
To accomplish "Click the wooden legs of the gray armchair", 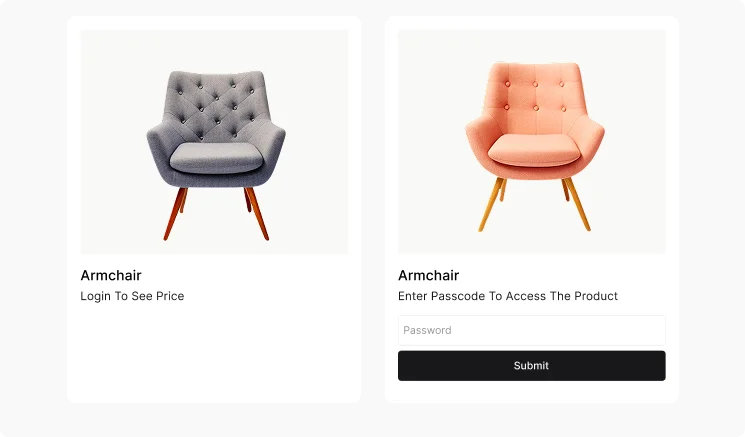I will pos(177,214).
